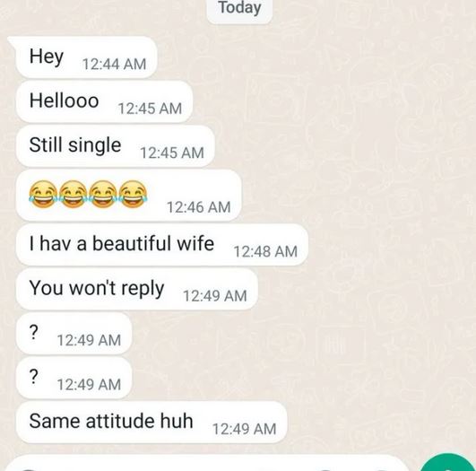476x471 pixels.
Task: Click the second laughing-crying emoji
Action: (73, 195)
